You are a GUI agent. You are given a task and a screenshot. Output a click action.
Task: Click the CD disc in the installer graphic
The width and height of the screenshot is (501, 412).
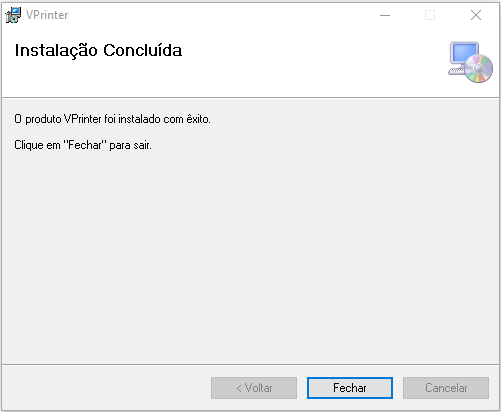point(479,69)
